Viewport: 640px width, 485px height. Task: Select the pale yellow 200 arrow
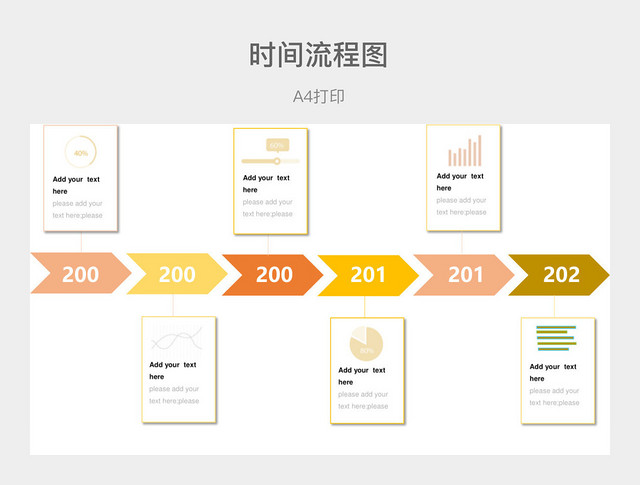coord(177,274)
